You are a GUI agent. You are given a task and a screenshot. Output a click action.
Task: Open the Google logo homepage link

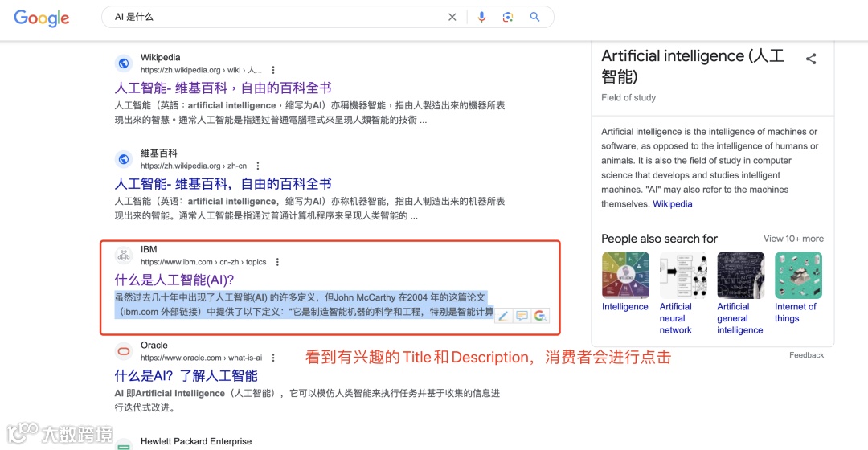tap(42, 18)
